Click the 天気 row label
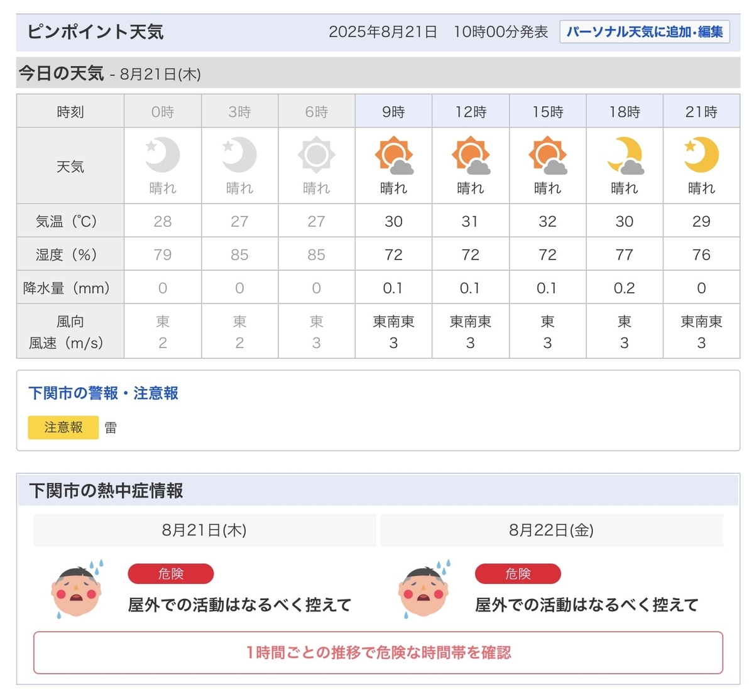Viewport: 754px width, 700px height. point(70,167)
